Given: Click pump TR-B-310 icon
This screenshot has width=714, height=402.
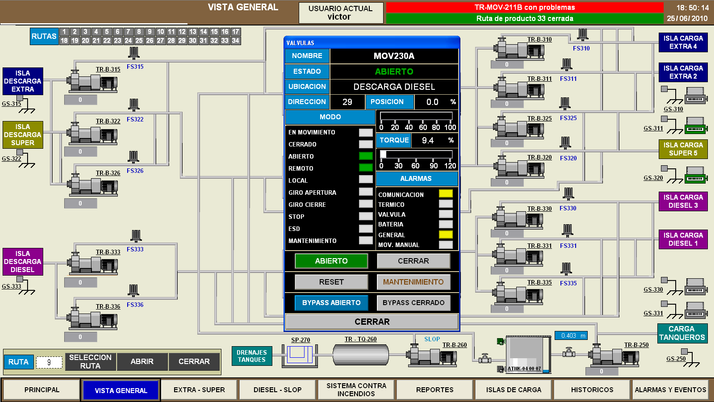Looking at the screenshot, I should [x=519, y=49].
